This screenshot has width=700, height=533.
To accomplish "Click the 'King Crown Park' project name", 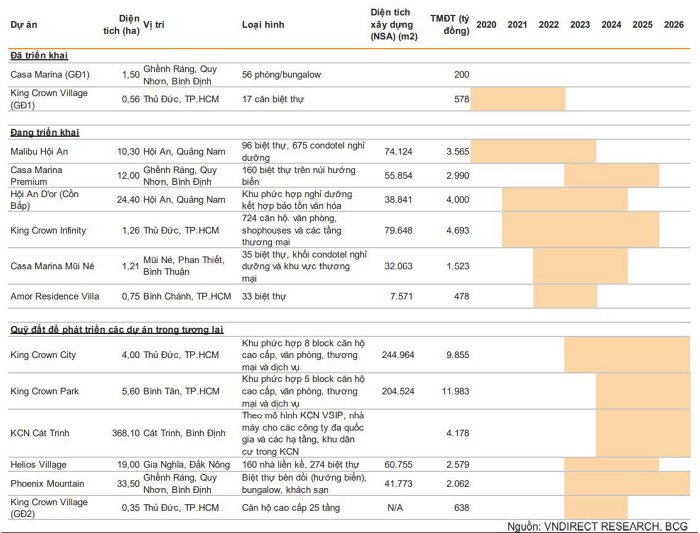I will click(45, 391).
